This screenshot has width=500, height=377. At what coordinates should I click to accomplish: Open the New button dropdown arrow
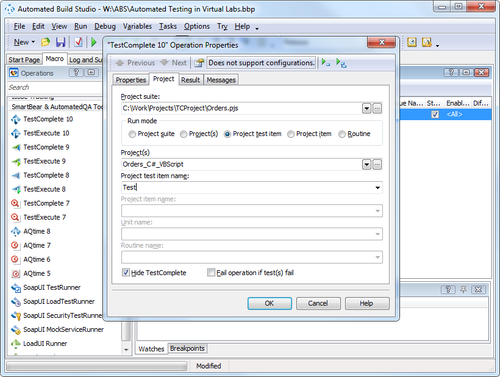(33, 42)
